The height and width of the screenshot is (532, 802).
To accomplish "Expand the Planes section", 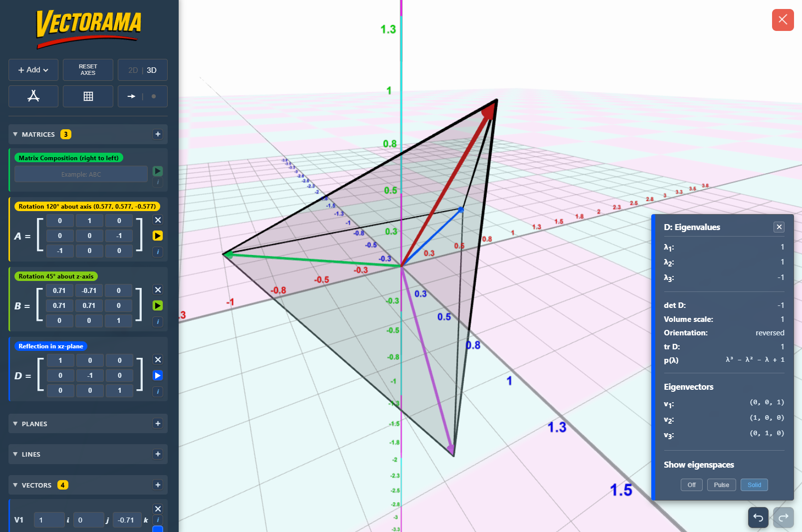I will pos(15,424).
